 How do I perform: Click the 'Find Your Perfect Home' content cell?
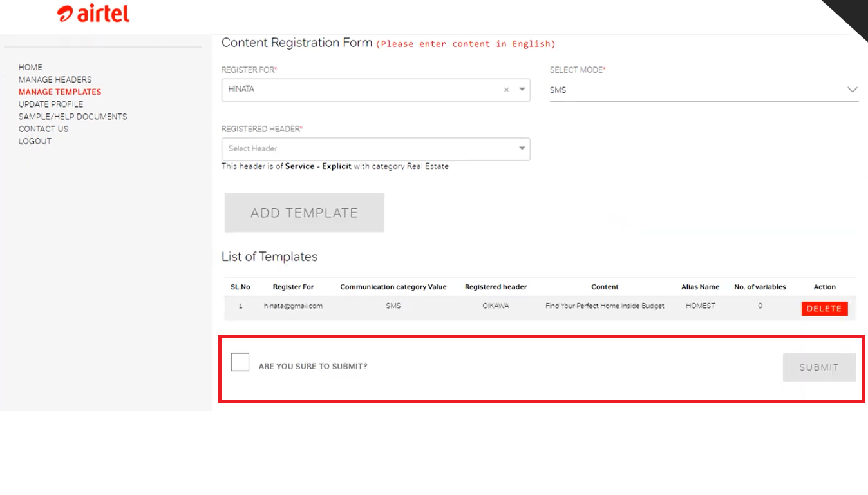coord(605,306)
